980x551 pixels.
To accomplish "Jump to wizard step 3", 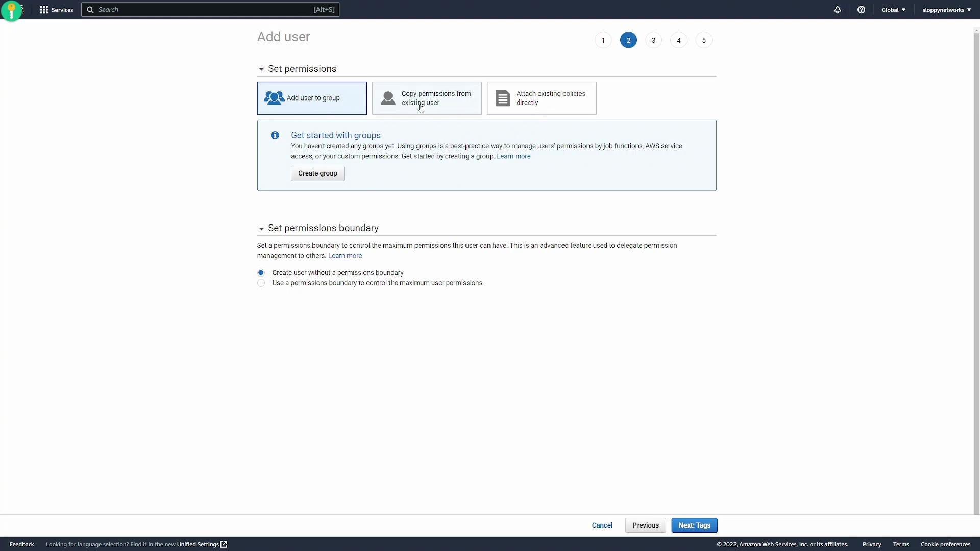I will point(653,40).
